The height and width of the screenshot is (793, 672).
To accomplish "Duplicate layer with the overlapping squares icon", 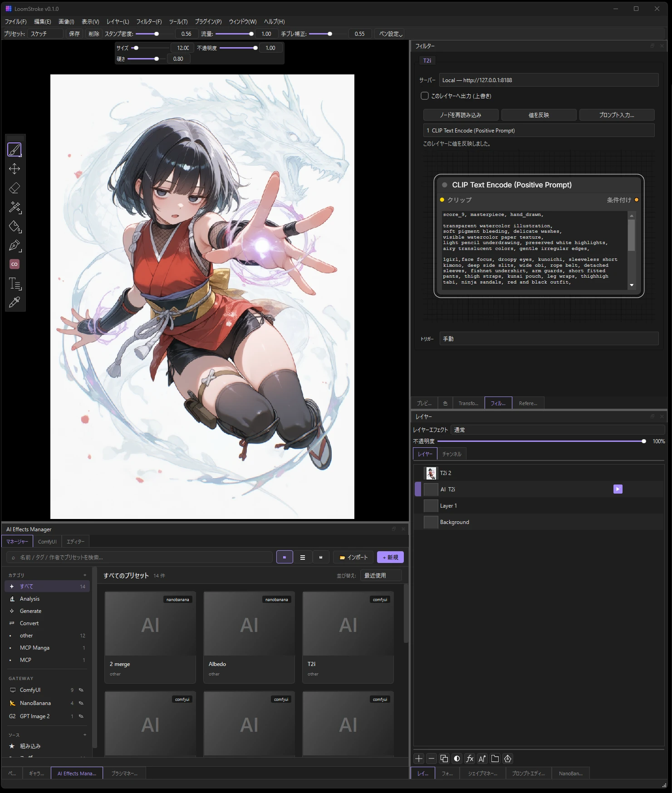I will point(444,759).
